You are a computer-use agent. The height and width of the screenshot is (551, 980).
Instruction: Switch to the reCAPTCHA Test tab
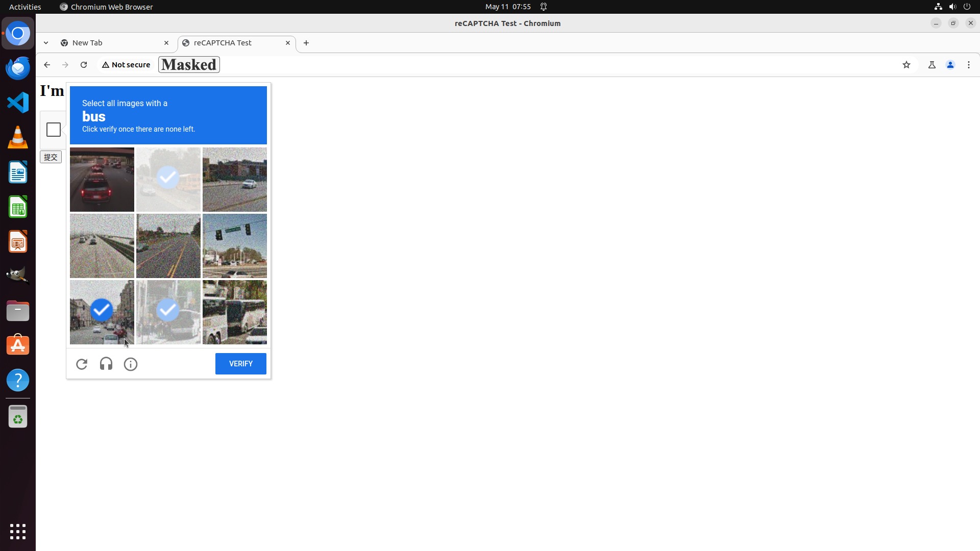[236, 43]
